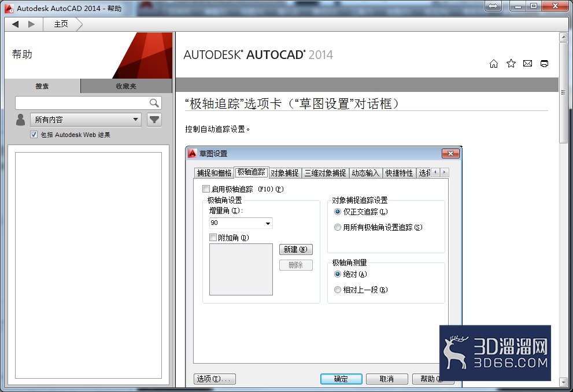Select the 对象捕捉 tab

click(284, 173)
